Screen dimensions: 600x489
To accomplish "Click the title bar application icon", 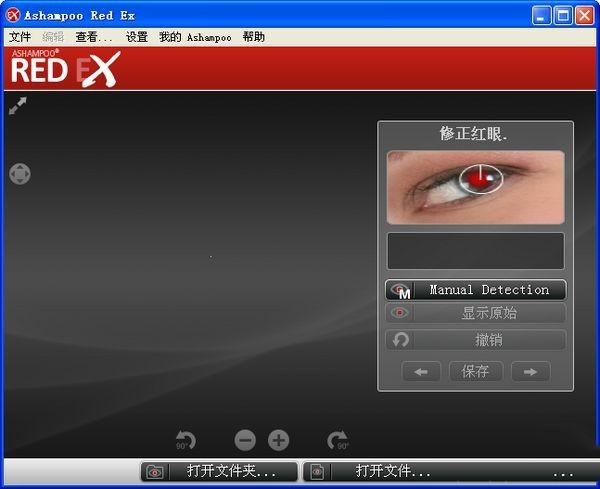I will (x=13, y=15).
